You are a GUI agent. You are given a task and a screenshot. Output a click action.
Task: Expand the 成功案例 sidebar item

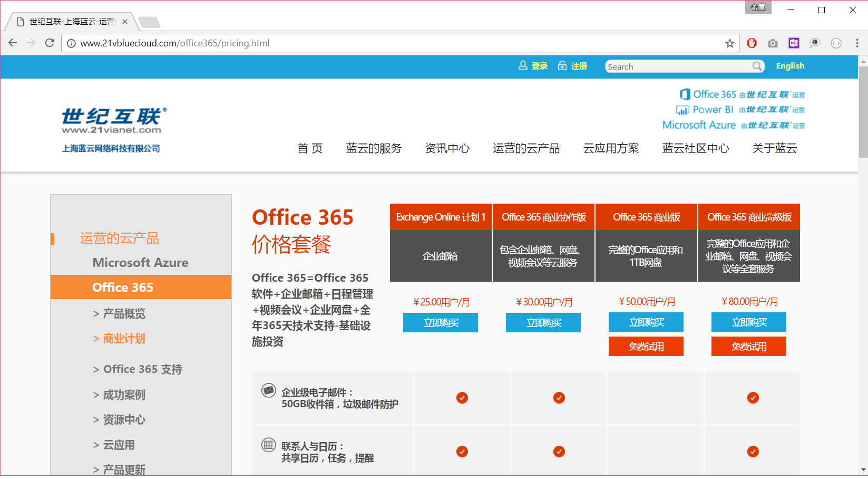point(119,395)
